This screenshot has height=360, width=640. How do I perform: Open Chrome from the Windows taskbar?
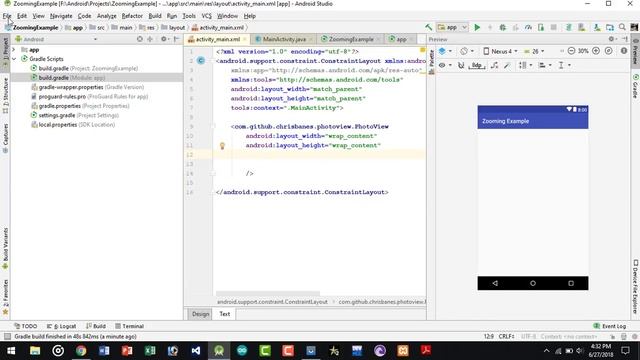(81, 350)
